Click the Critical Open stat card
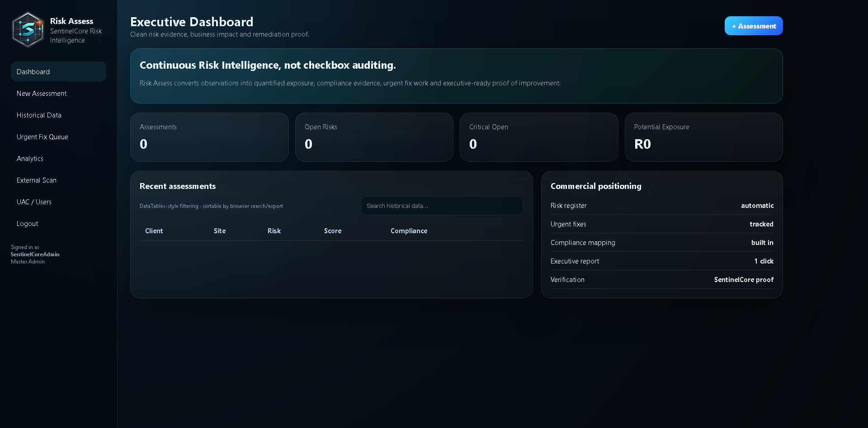This screenshot has height=428, width=868. pyautogui.click(x=539, y=137)
